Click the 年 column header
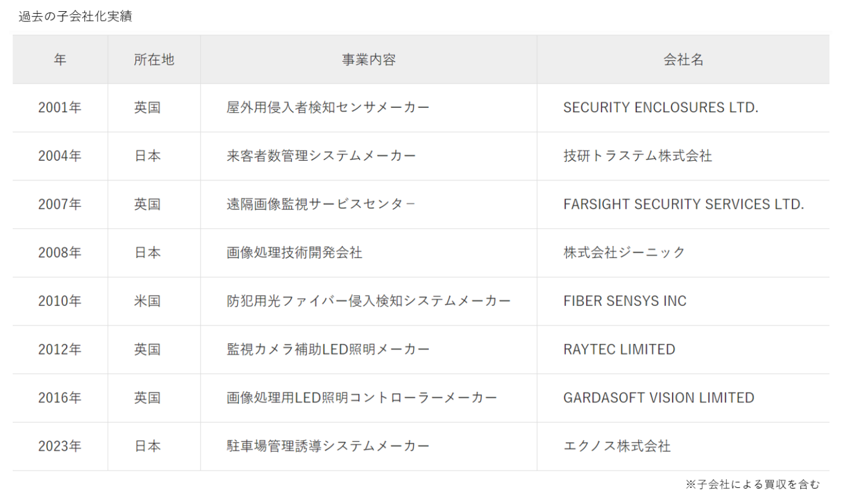Viewport: 841px width, 504px height. click(60, 59)
